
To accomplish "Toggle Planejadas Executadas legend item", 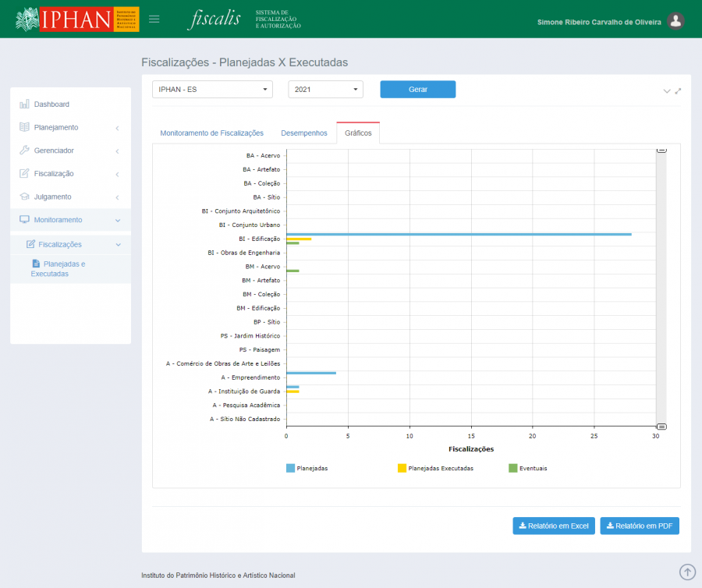I will tap(435, 468).
